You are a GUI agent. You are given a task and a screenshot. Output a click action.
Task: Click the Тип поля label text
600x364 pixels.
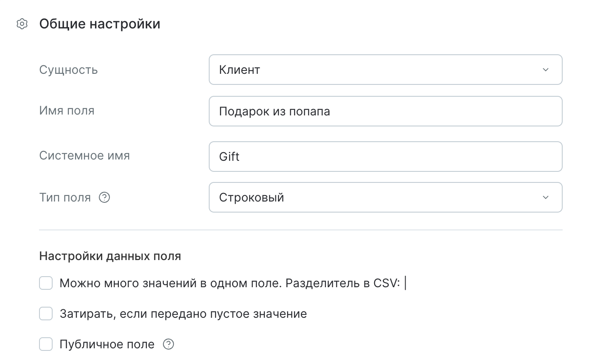pyautogui.click(x=65, y=197)
